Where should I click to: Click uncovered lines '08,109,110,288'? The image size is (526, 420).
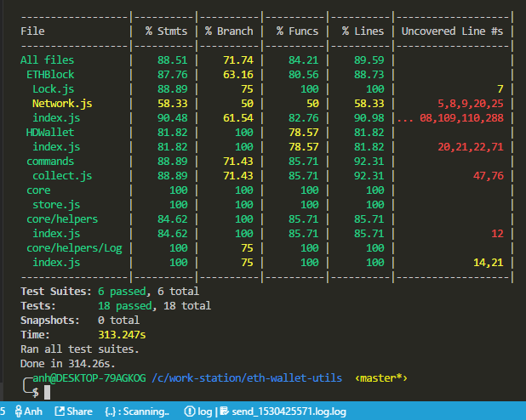(461, 118)
